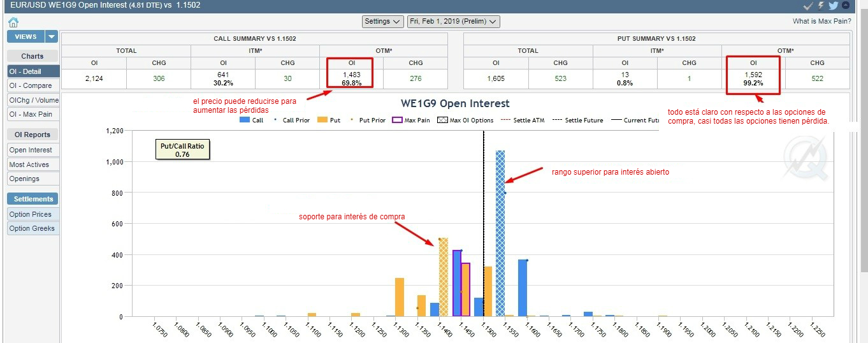Select OI - Compare chart view
868x343 pixels.
pyautogui.click(x=31, y=85)
